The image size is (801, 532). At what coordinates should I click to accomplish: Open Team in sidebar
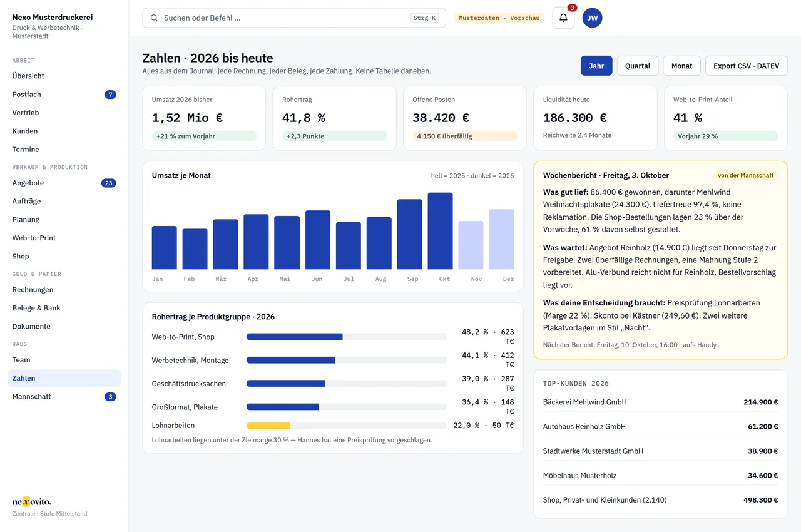pos(64,360)
